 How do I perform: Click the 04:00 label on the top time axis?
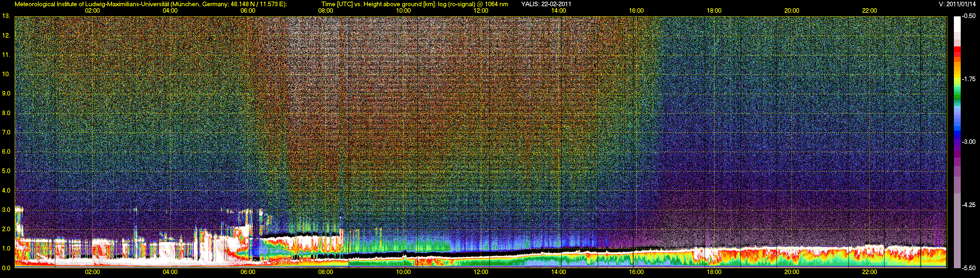pyautogui.click(x=170, y=11)
